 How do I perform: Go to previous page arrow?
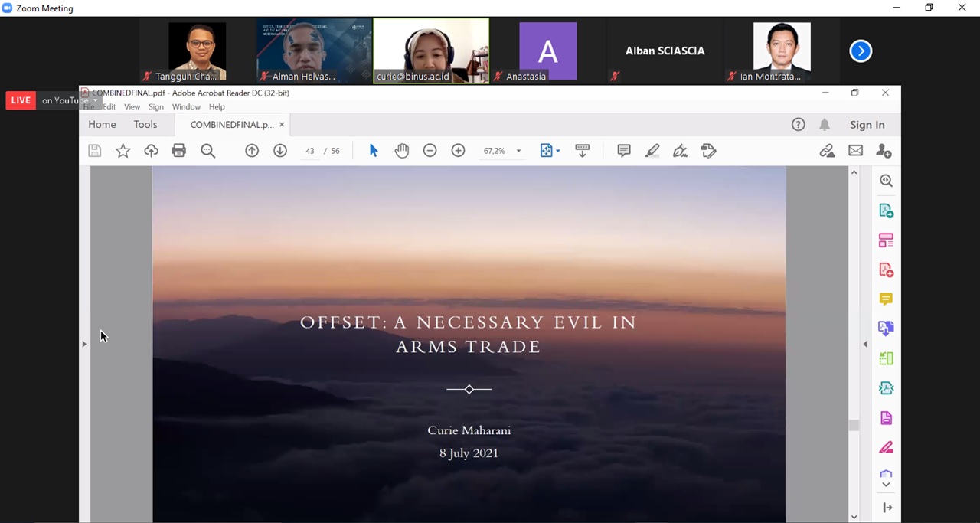pyautogui.click(x=252, y=151)
